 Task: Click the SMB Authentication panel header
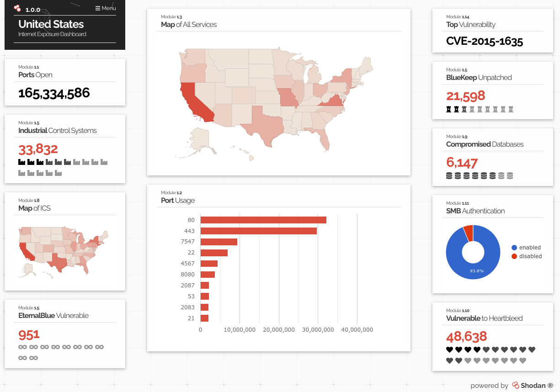(475, 211)
